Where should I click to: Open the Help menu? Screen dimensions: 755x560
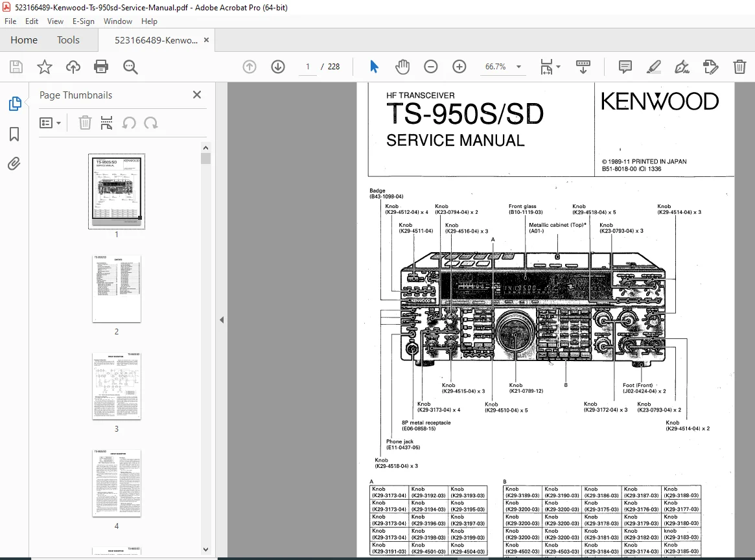coord(149,21)
